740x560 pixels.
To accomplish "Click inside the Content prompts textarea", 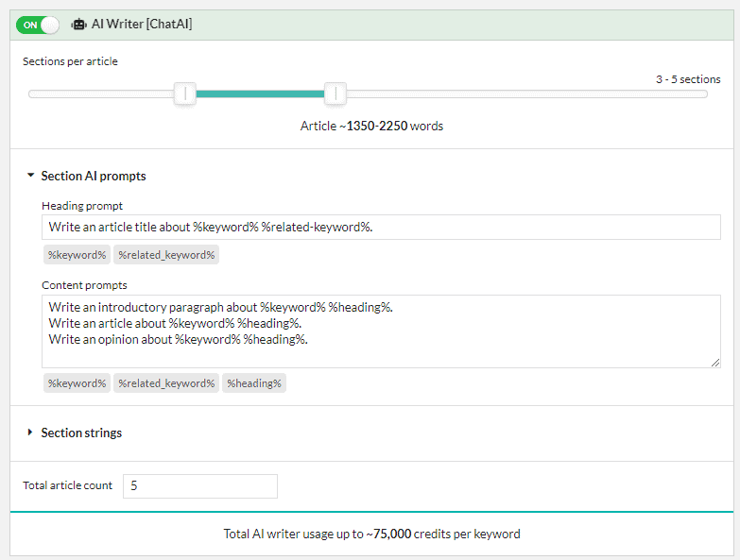I will pos(381,331).
